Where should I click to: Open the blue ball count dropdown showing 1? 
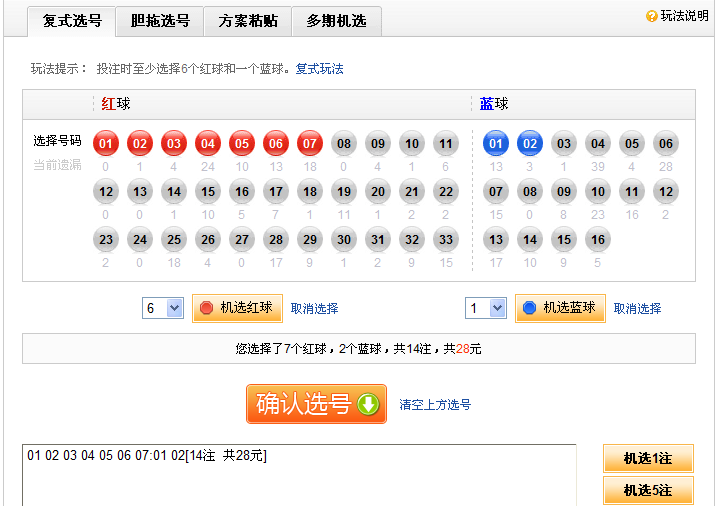tap(486, 308)
